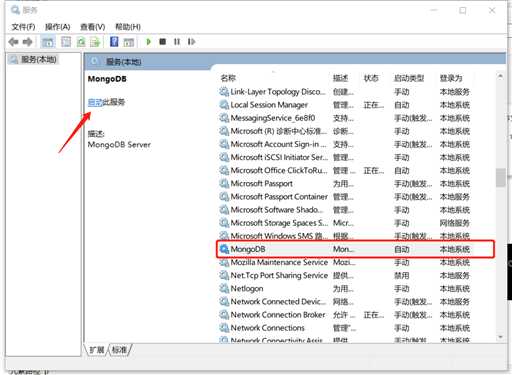Click the Back arrow in toolbar
The image size is (512, 375).
(x=13, y=42)
